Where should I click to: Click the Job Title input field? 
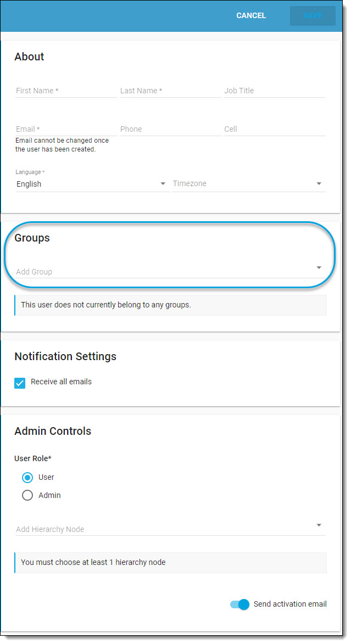[275, 91]
